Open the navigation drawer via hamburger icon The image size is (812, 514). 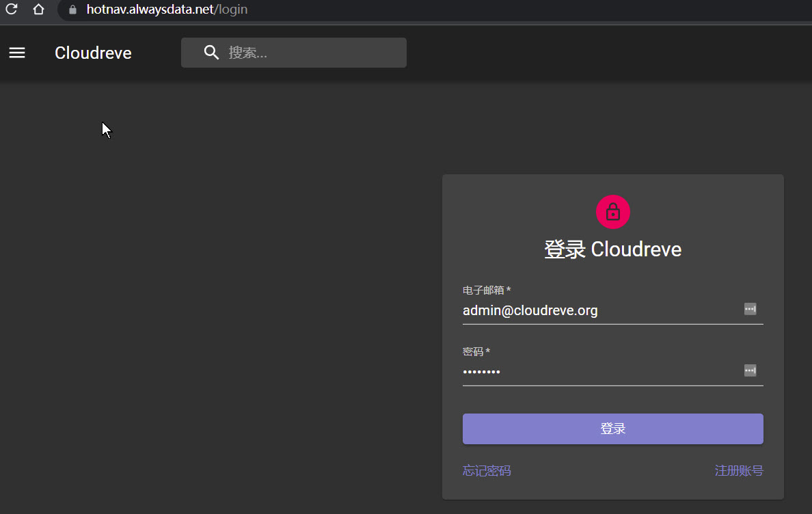tap(17, 53)
